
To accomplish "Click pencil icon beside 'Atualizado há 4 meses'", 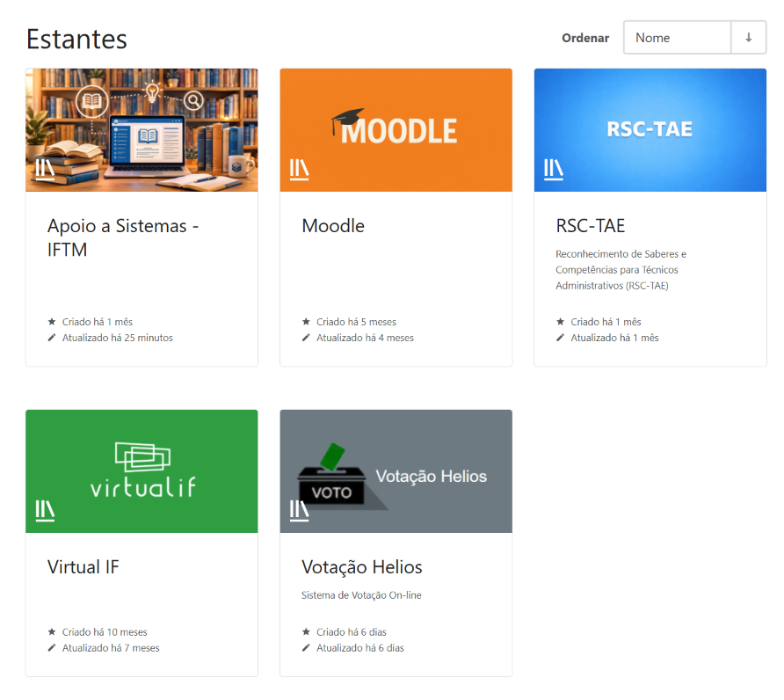I will (306, 338).
